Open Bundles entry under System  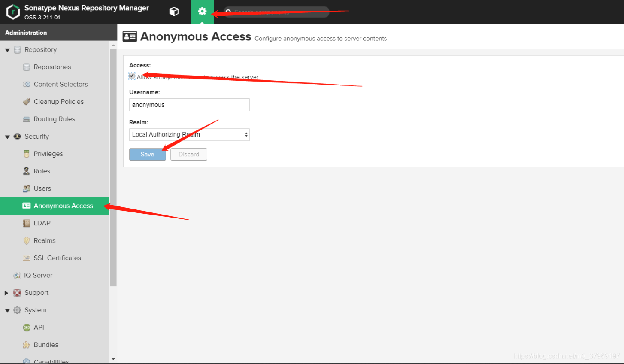pyautogui.click(x=46, y=345)
